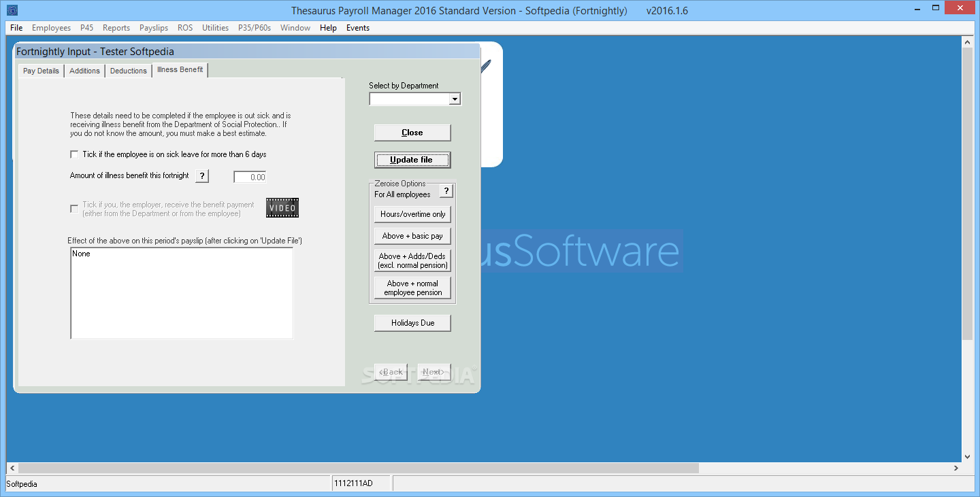Image resolution: width=980 pixels, height=497 pixels.
Task: Open the Window menu
Action: (295, 28)
